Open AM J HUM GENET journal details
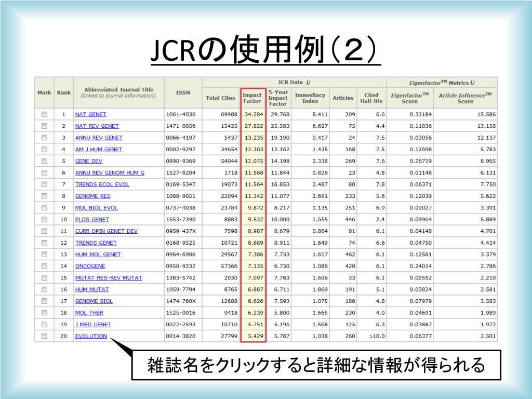 (x=98, y=149)
